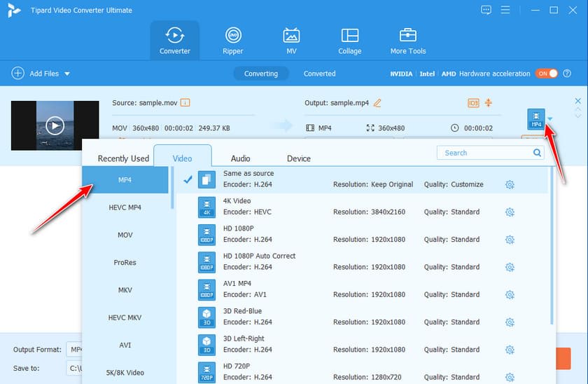Select AVI format
The image size is (588, 384).
[125, 345]
